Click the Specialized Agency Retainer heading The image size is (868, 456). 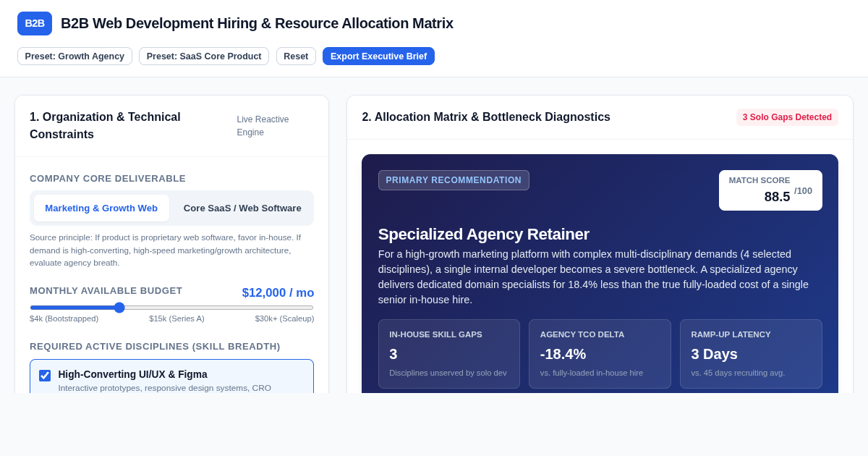point(484,235)
